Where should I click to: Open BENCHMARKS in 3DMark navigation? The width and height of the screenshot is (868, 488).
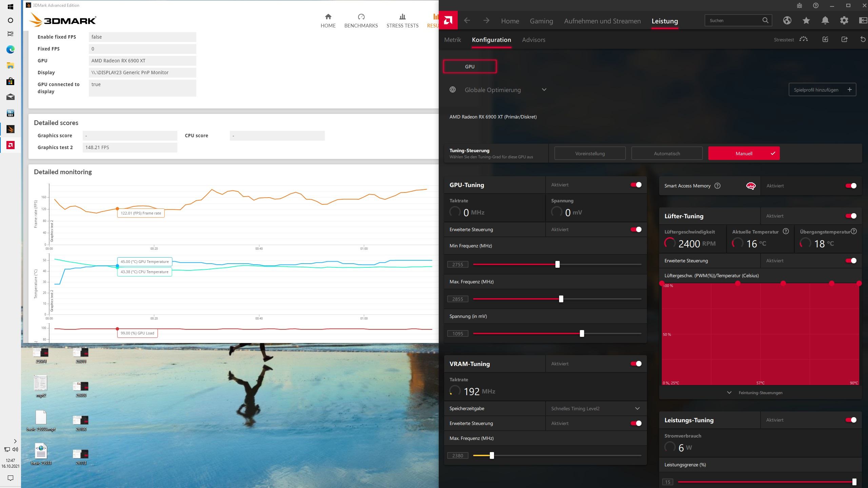click(x=361, y=21)
